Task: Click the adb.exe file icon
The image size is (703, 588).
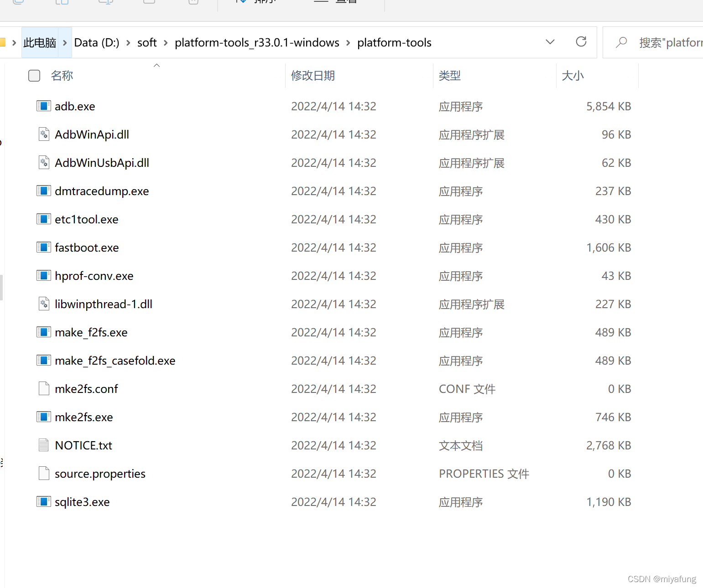Action: (x=44, y=106)
